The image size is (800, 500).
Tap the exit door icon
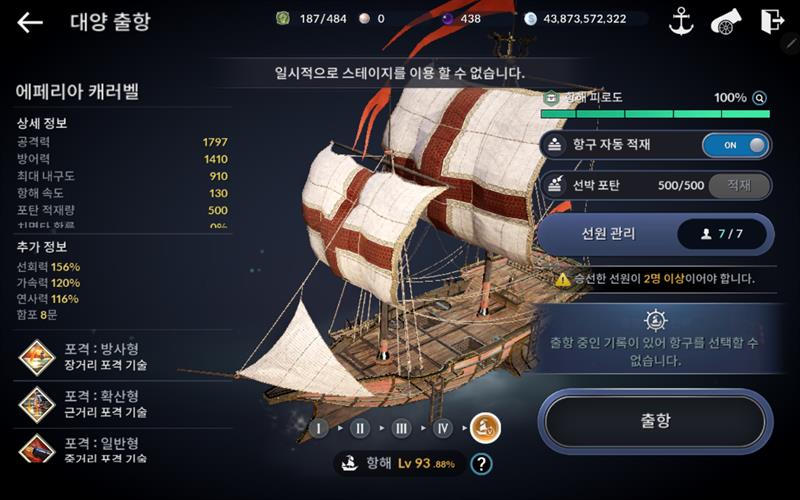click(x=771, y=21)
